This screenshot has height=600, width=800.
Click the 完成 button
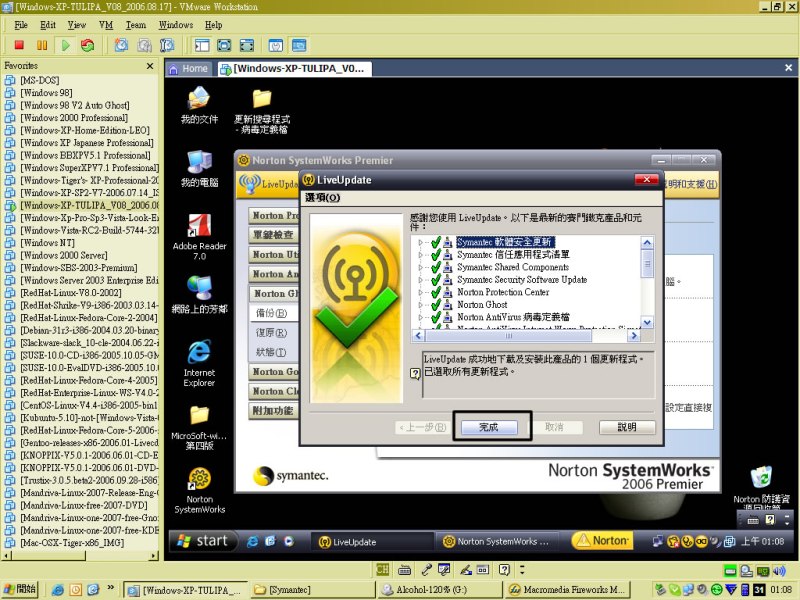pos(489,427)
